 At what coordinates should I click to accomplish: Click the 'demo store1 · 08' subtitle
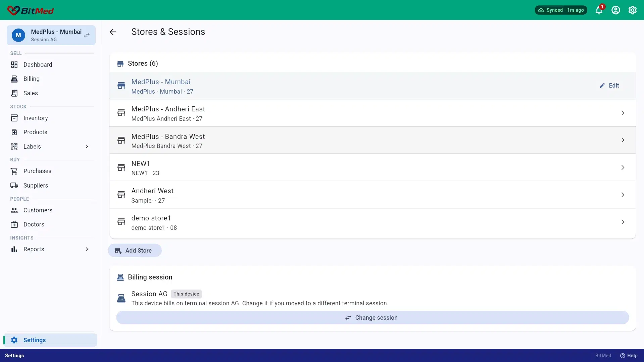154,228
